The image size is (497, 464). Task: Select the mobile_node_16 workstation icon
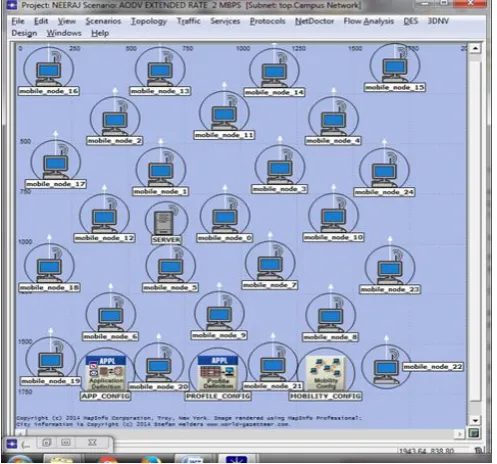point(49,73)
